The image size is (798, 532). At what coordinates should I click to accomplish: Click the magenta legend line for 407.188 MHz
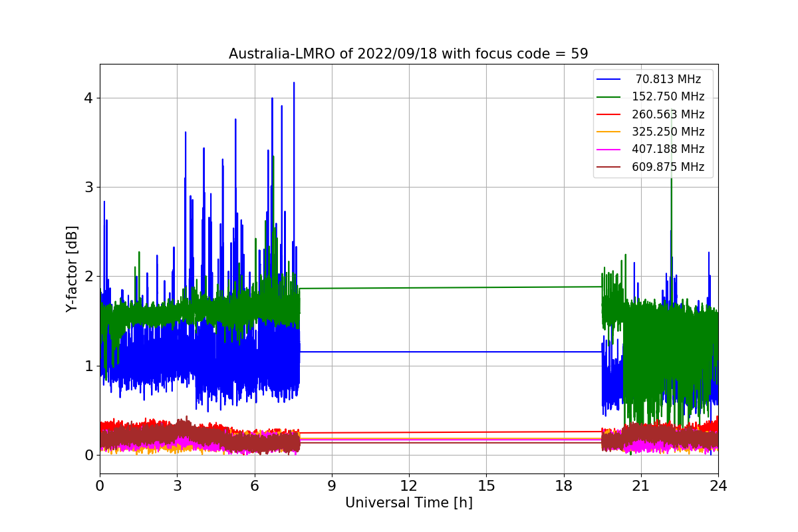tap(609, 150)
